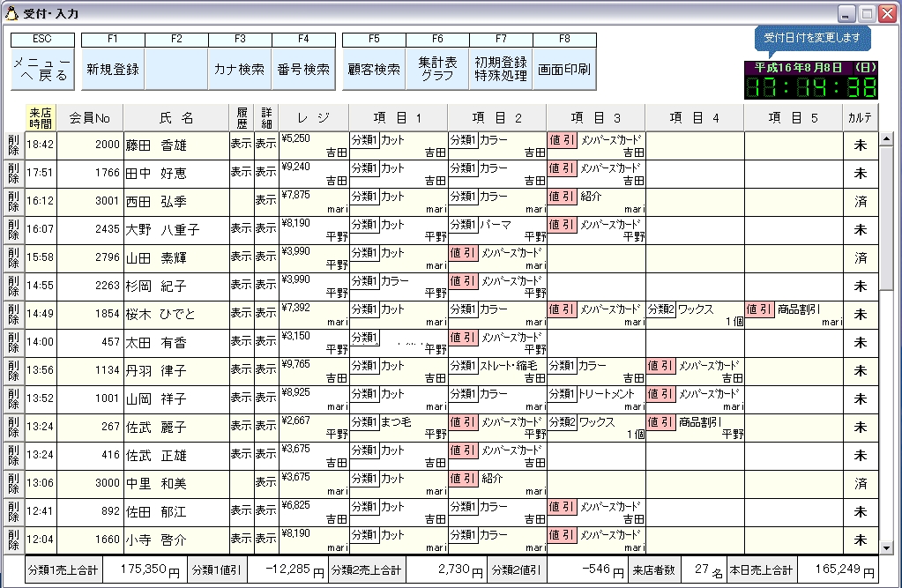Show history (履歴) for 田中 好恵
The image size is (902, 588).
(241, 174)
